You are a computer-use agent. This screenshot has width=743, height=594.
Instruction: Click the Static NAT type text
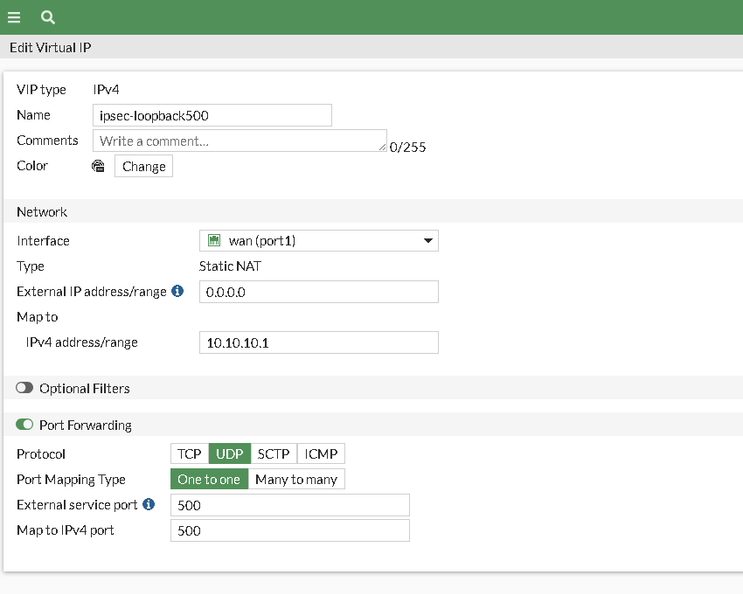click(230, 266)
